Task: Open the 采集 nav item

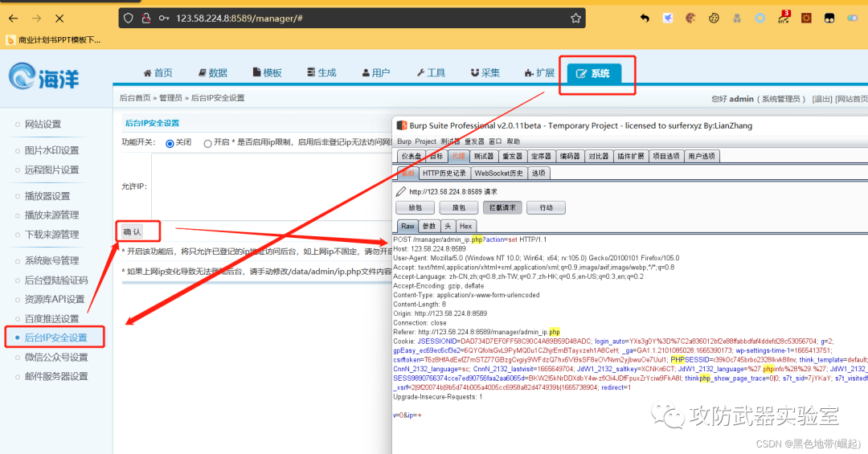Action: 485,72
